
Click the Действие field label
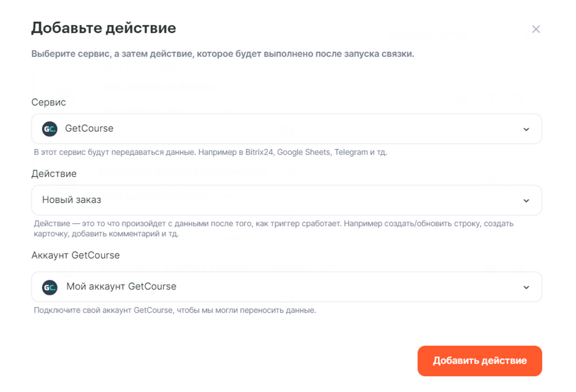[54, 174]
